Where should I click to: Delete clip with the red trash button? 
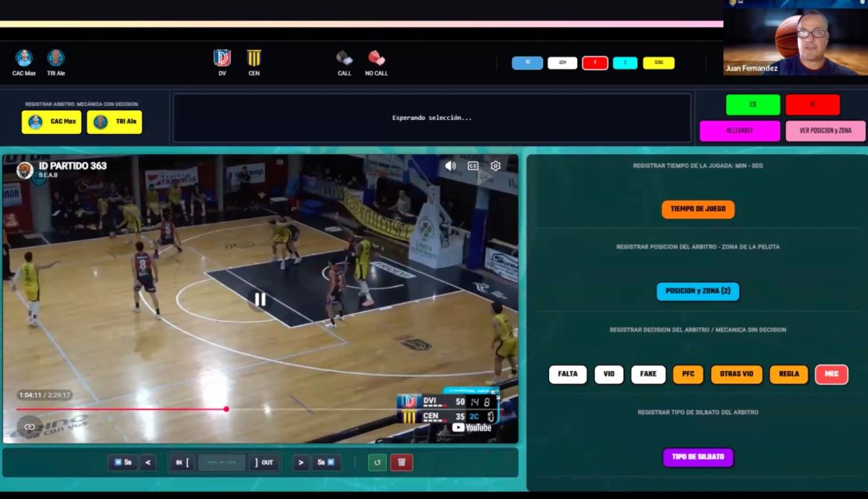tap(402, 463)
